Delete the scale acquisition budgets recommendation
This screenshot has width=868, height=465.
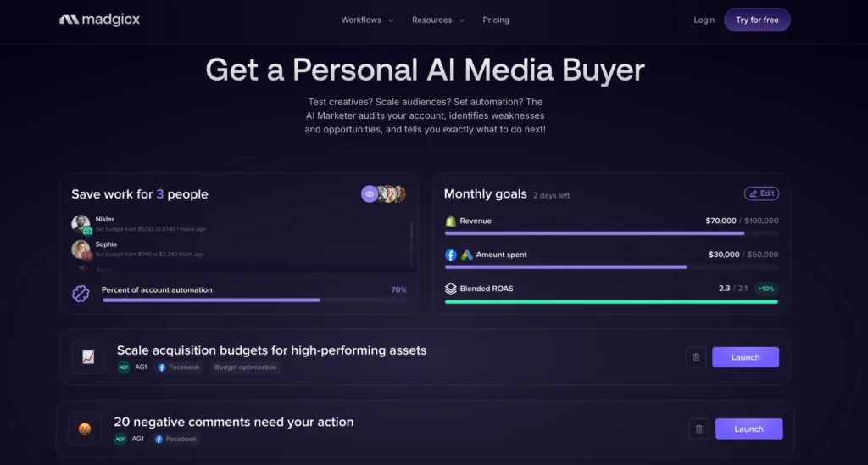coord(696,357)
